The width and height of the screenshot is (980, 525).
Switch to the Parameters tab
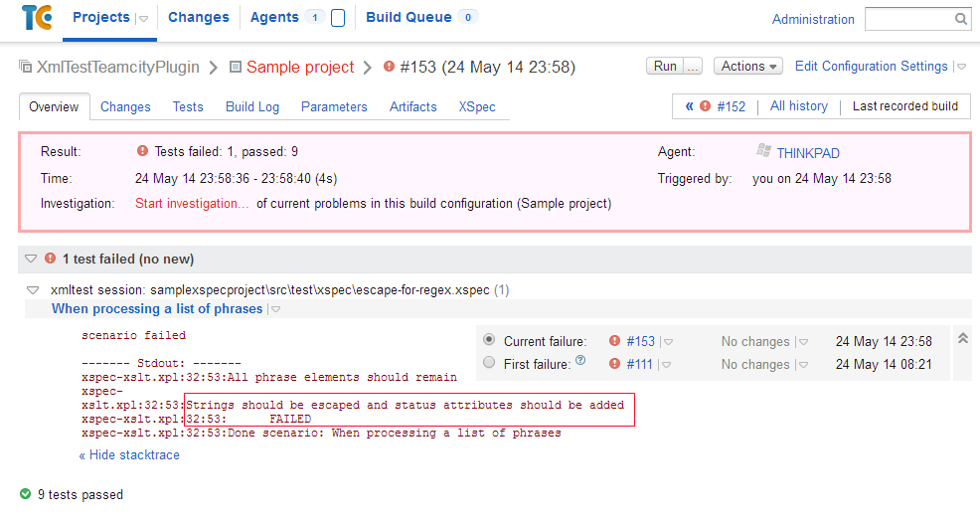pyautogui.click(x=334, y=106)
